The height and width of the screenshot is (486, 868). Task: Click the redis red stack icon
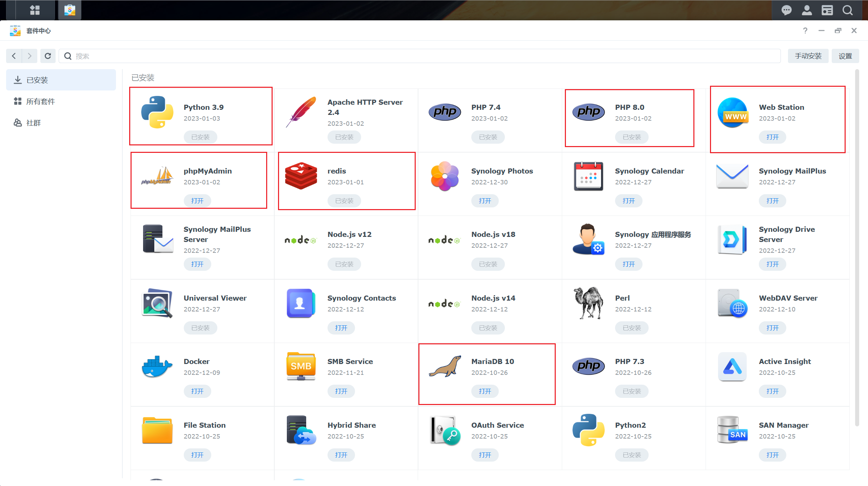[301, 176]
